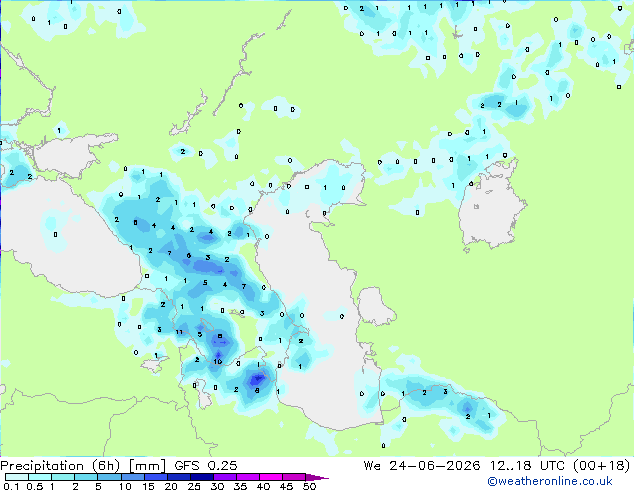The image size is (634, 490).
Task: Click the 1–2 mm legend color swatch
Action: coord(63,477)
